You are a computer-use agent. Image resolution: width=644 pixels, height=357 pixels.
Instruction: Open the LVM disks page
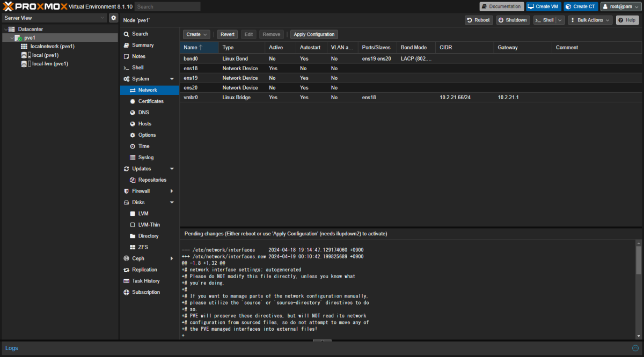point(149,213)
